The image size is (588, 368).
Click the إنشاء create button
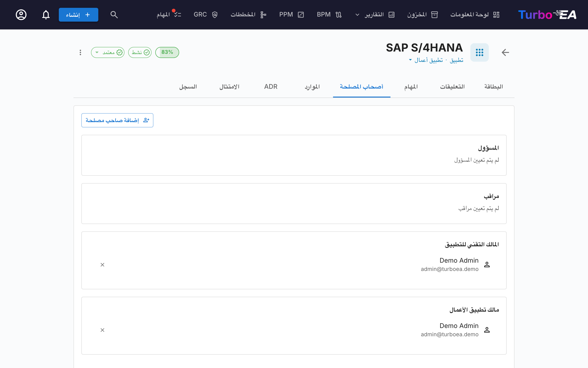(79, 14)
